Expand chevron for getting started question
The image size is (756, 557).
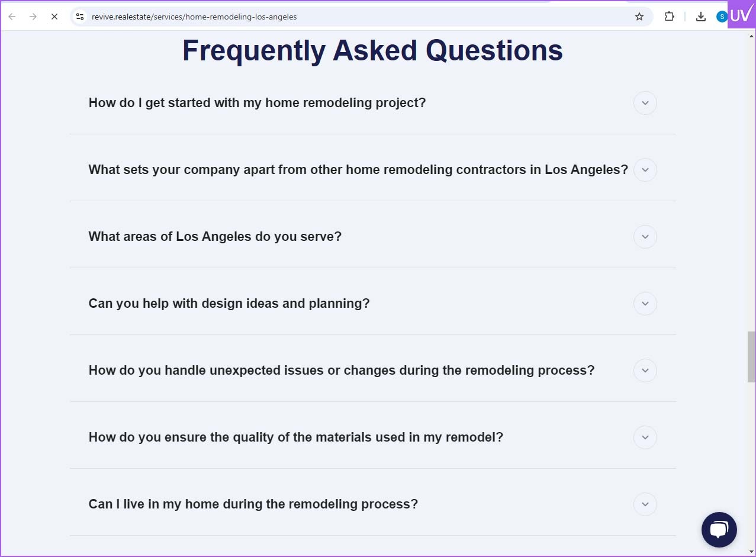click(645, 103)
